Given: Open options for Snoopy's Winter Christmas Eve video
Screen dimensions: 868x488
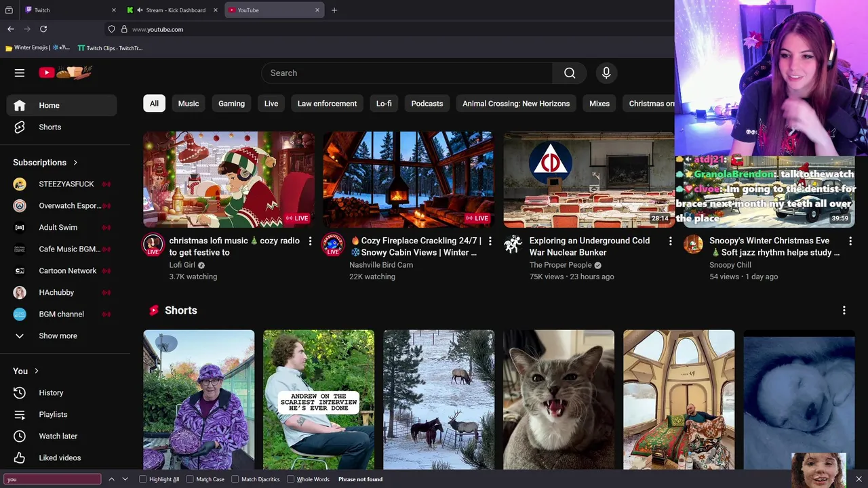Looking at the screenshot, I should [850, 241].
